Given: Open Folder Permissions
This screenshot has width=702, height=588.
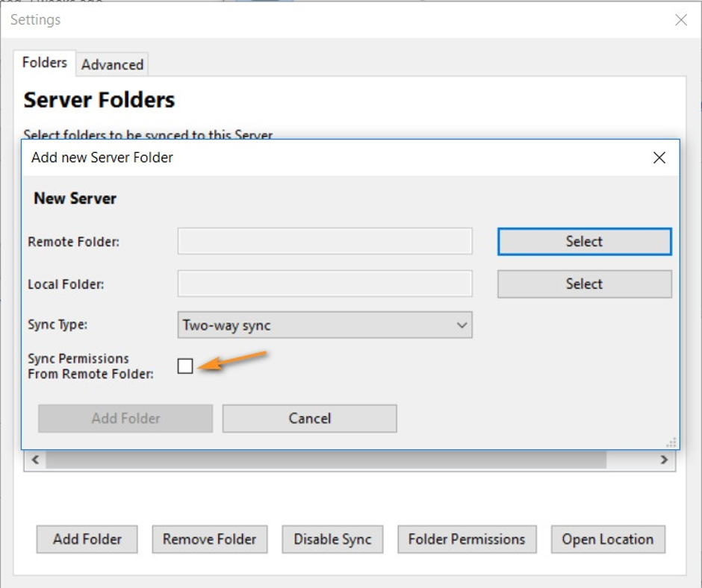Looking at the screenshot, I should 467,539.
